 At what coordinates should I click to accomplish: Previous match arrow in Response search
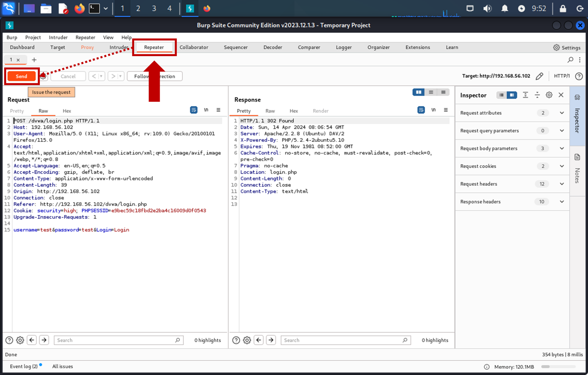259,340
